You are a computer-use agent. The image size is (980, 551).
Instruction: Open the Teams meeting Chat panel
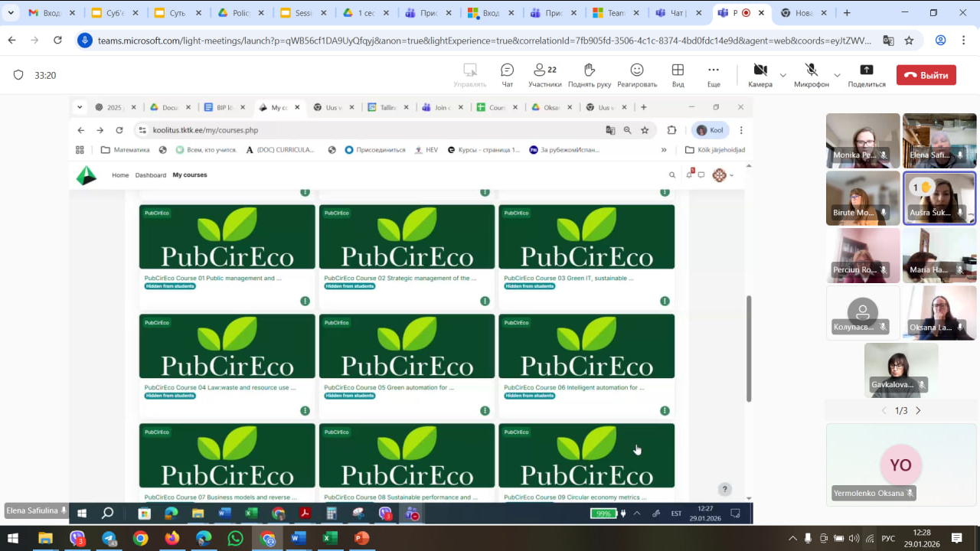tap(507, 74)
